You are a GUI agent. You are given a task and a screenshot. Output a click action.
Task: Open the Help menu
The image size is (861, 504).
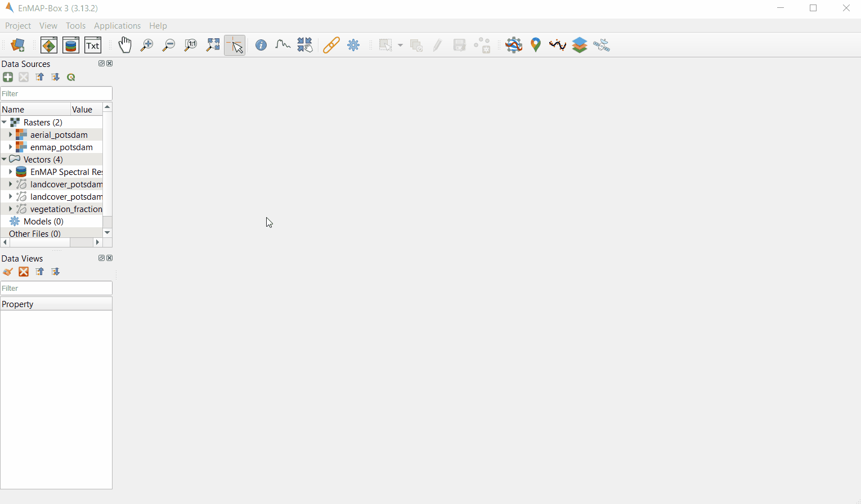(158, 26)
